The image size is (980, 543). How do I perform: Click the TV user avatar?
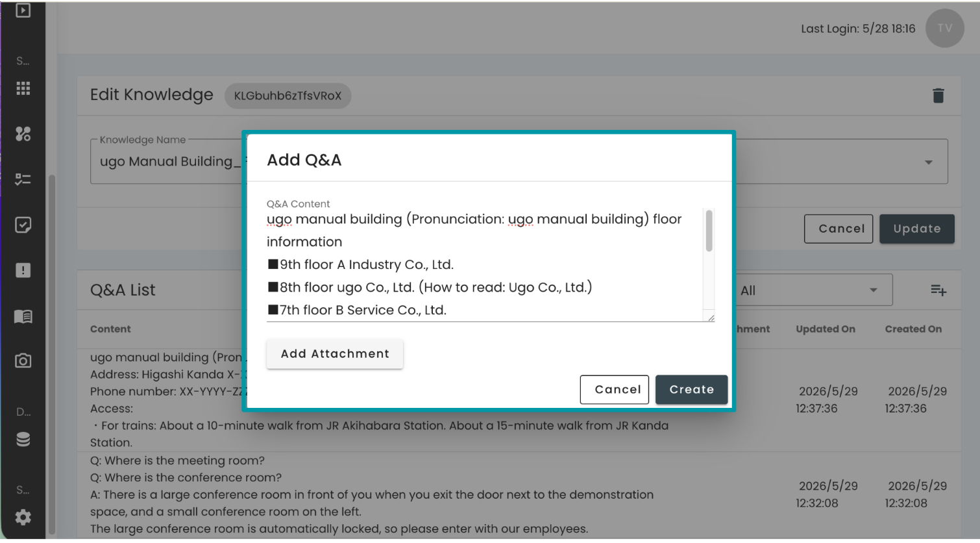944,29
